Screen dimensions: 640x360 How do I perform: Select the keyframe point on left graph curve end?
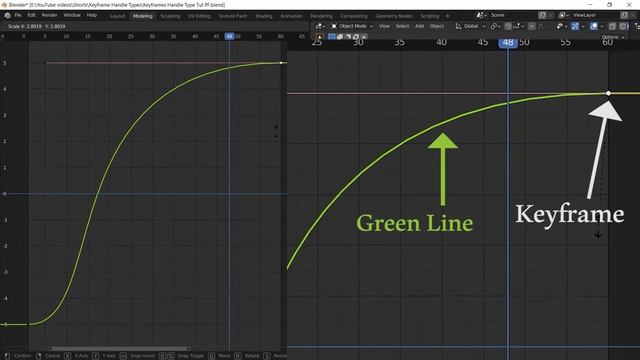click(281, 63)
